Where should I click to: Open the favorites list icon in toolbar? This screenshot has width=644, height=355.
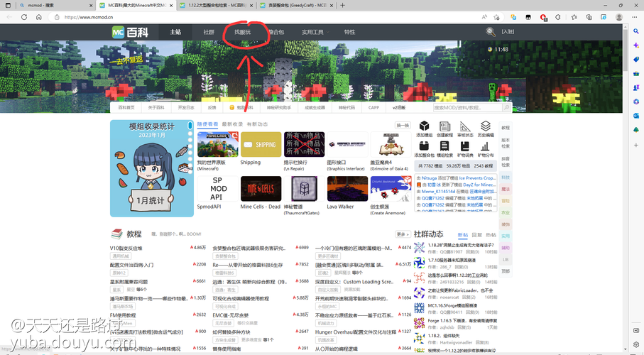click(574, 17)
